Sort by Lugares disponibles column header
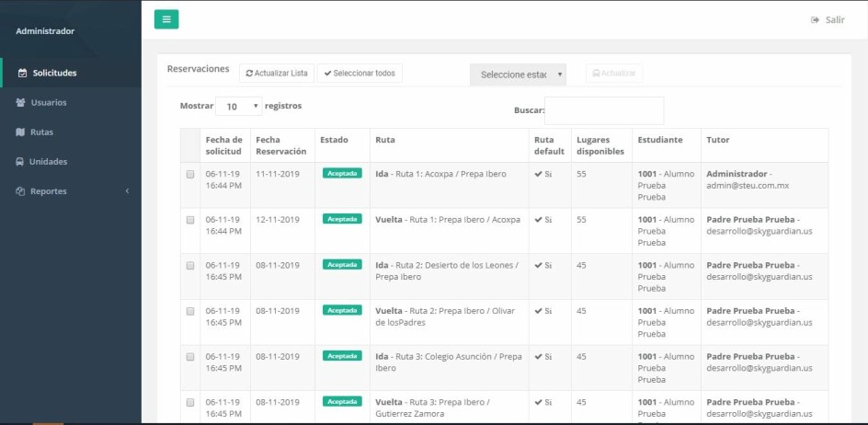This screenshot has height=425, width=868. click(x=601, y=145)
